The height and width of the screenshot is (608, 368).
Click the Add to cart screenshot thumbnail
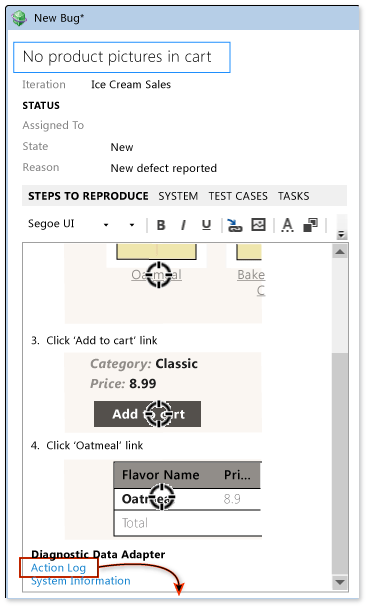tap(163, 392)
